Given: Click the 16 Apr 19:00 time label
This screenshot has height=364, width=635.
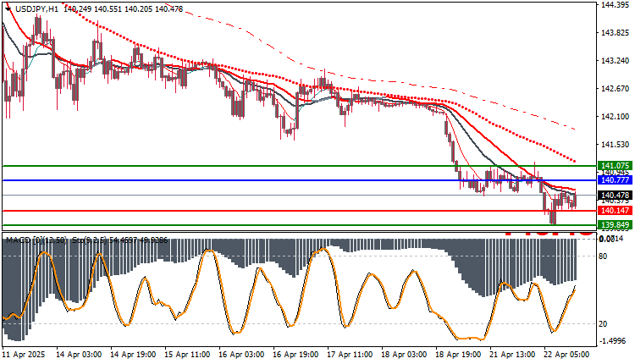Looking at the screenshot, I should click(x=295, y=355).
